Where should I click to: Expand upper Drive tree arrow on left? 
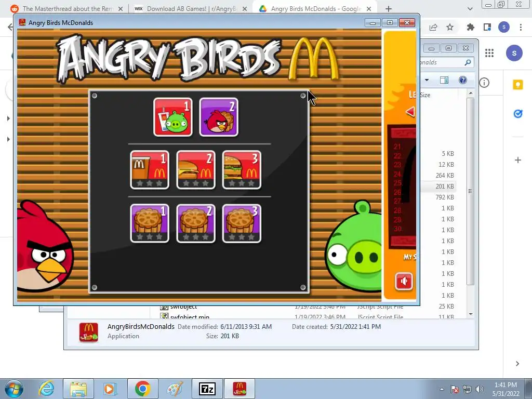tap(8, 118)
